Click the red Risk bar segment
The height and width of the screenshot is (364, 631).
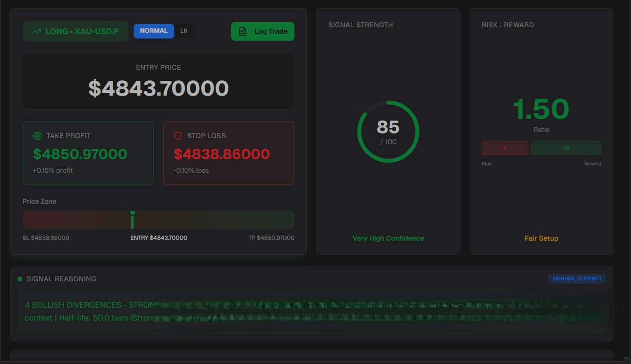point(505,148)
